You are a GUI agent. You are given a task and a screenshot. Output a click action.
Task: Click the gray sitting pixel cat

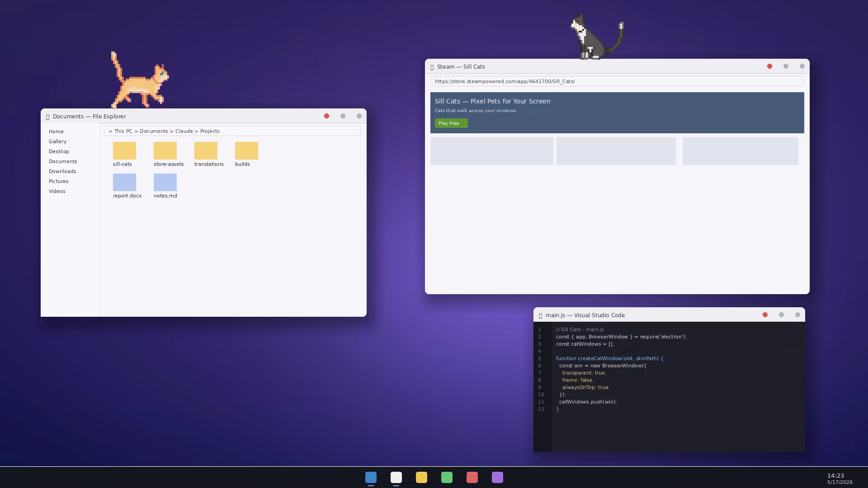point(597,37)
